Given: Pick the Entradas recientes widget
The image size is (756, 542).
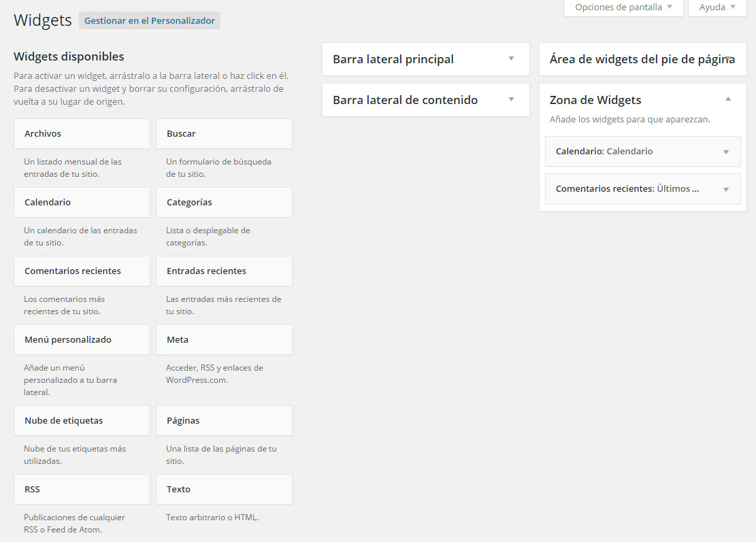Looking at the screenshot, I should pos(224,271).
